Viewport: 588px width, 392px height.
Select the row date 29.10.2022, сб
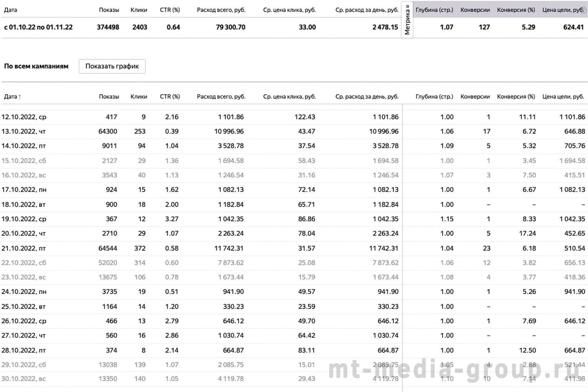pos(24,365)
